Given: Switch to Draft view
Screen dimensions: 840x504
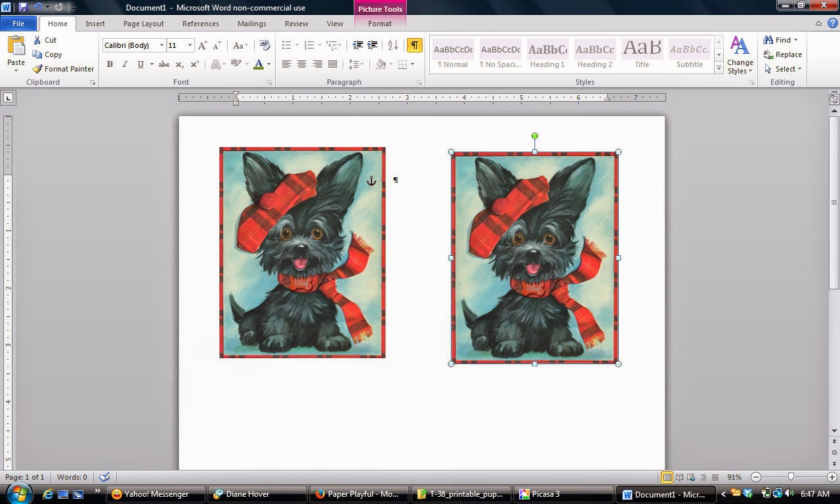Looking at the screenshot, I should [715, 477].
